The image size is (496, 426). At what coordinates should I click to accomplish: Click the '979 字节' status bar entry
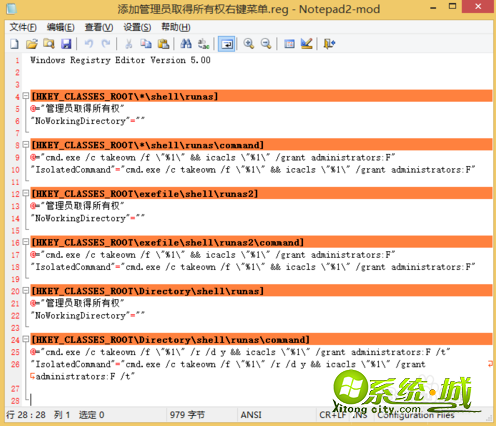tap(187, 415)
